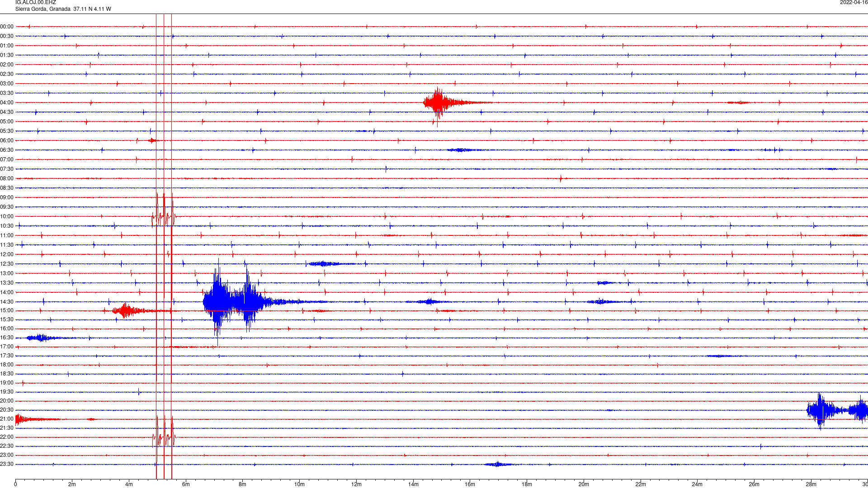Viewport: 868px width, 488px height.
Task: Select the 01:30 trace time label
Action: pos(7,55)
